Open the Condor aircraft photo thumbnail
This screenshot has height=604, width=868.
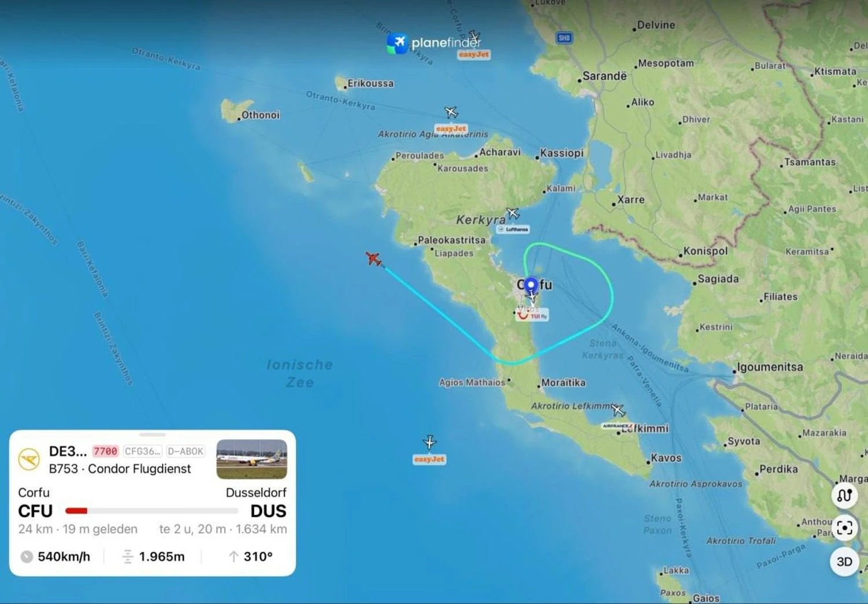click(252, 459)
